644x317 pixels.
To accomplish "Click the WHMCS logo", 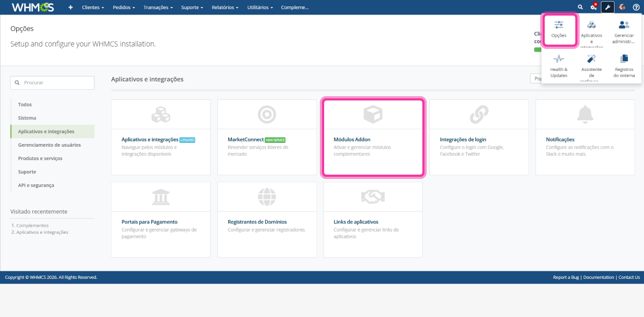I will [33, 7].
